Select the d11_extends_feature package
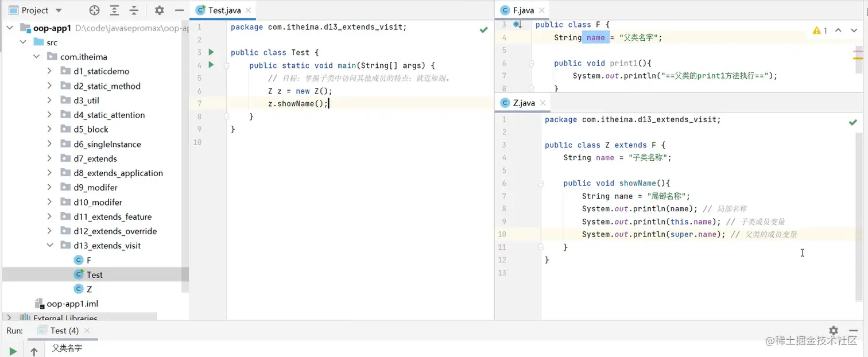The height and width of the screenshot is (357, 868). click(113, 216)
